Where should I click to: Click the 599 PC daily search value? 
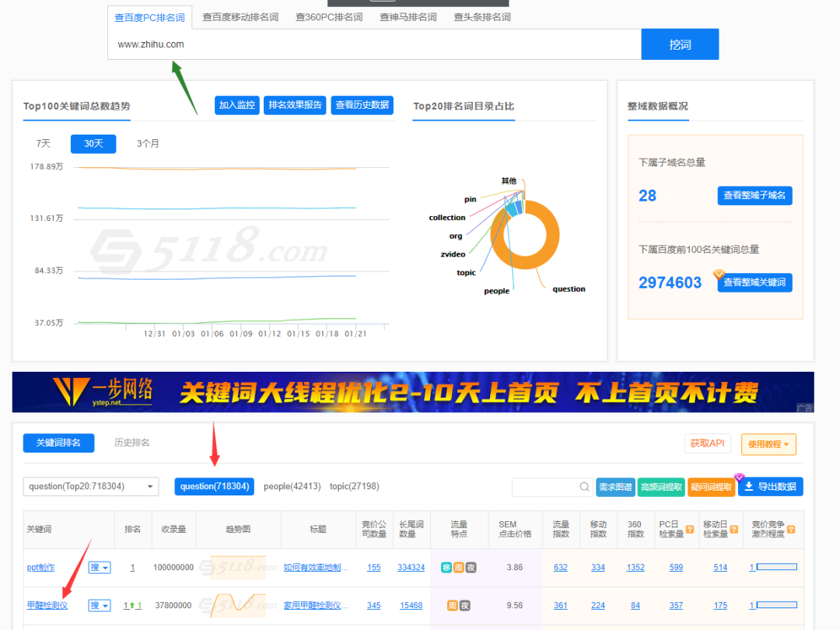(x=676, y=567)
